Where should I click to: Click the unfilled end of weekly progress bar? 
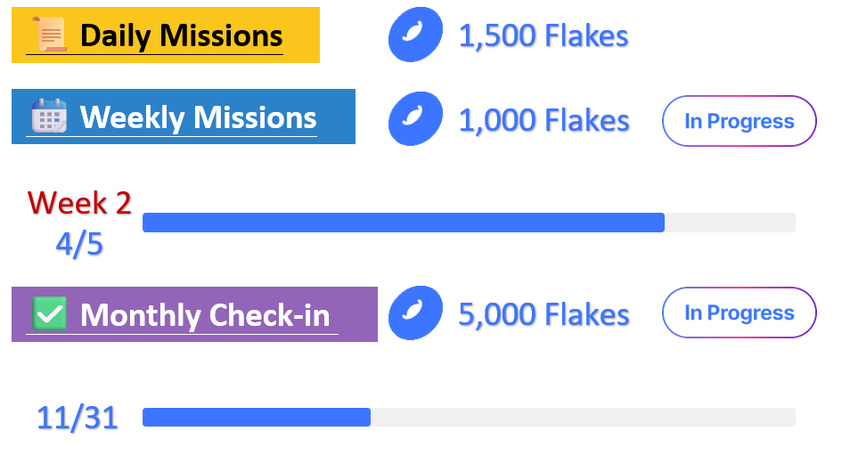[730, 222]
